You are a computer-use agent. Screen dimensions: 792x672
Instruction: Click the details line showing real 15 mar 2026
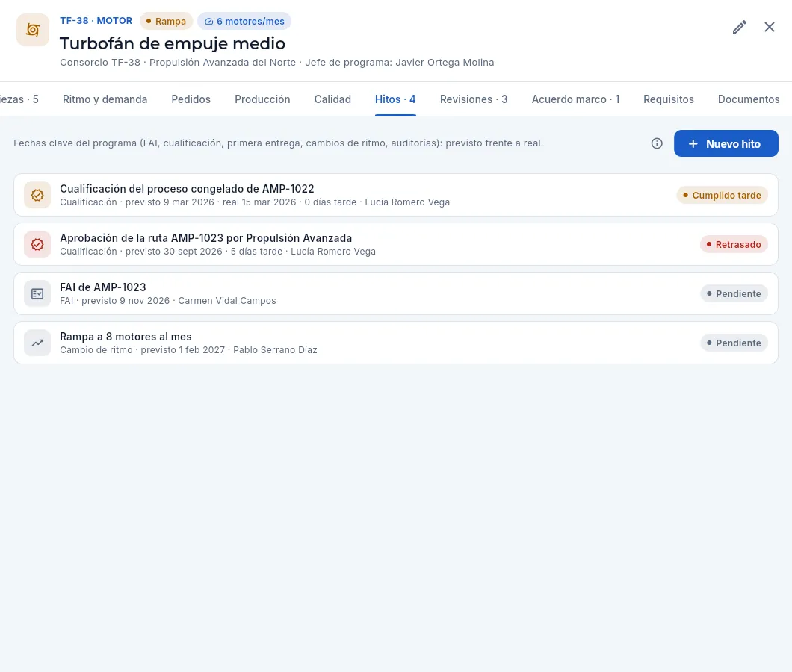tap(255, 202)
